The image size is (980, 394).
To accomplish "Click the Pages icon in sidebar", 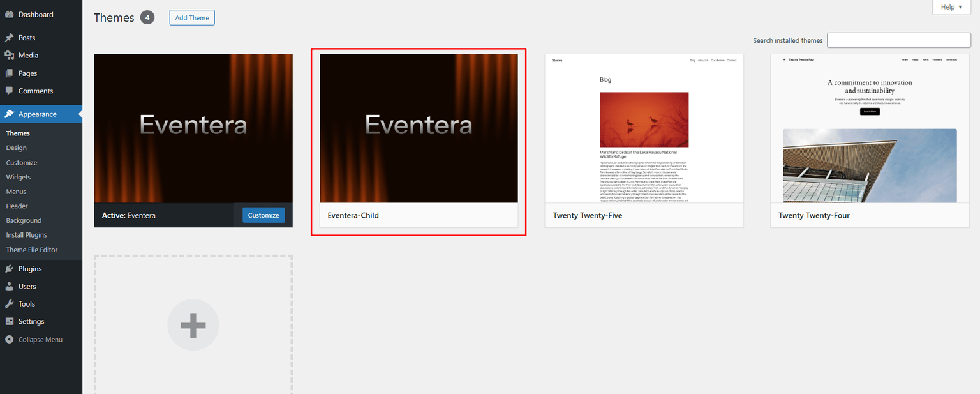I will coord(10,73).
